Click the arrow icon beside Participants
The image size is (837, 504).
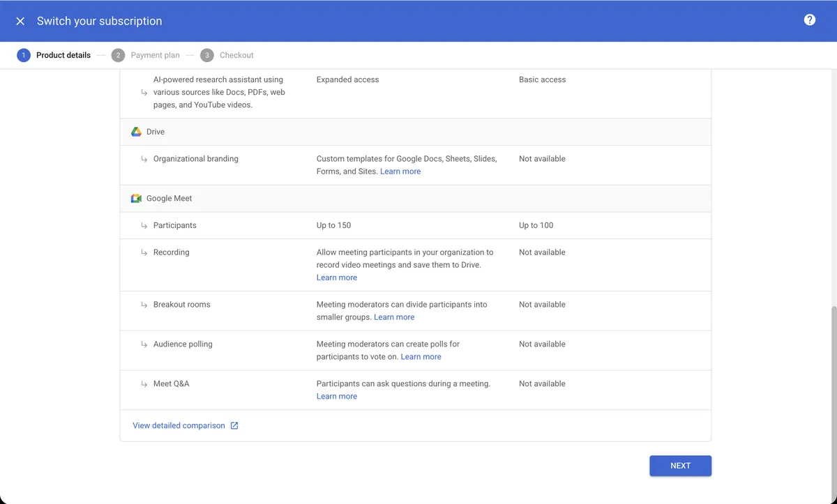coord(144,226)
